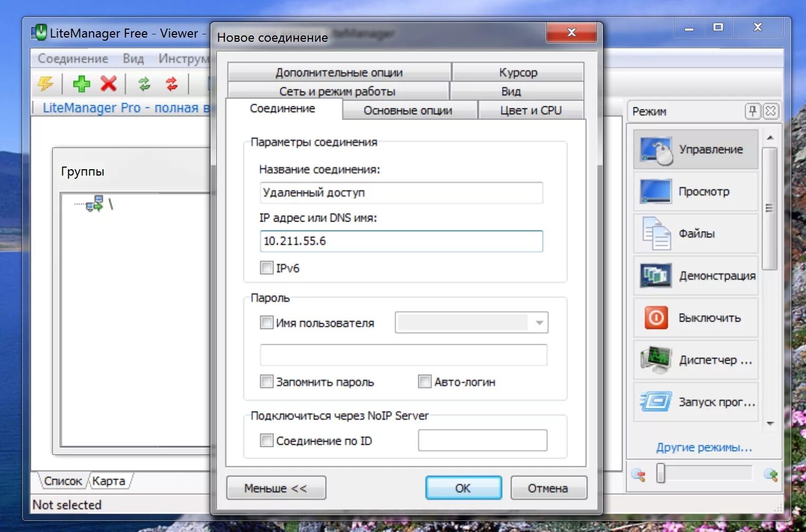Viewport: 806px width, 532px height.
Task: Click the Группы heading text
Action: tap(83, 171)
